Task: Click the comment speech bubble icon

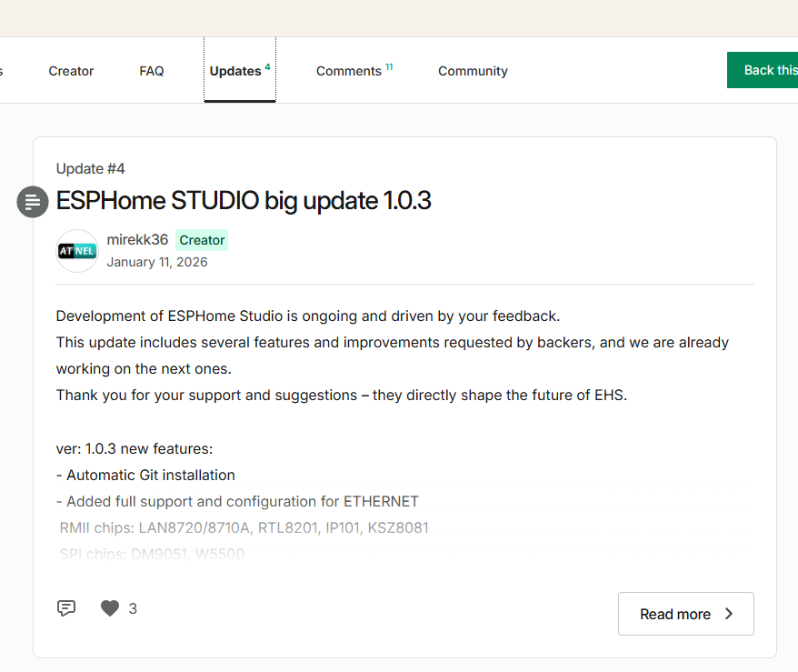Action: click(66, 607)
